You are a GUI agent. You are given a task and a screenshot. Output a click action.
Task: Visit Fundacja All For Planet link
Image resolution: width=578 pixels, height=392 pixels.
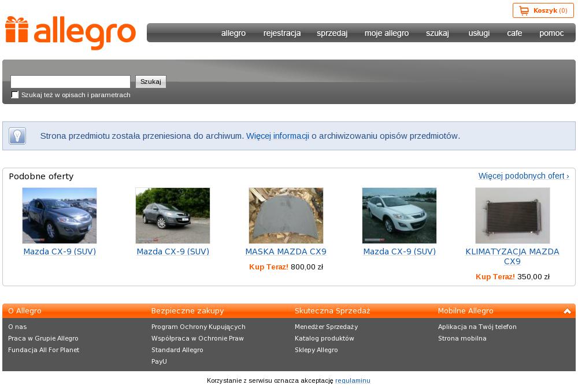[x=43, y=350]
